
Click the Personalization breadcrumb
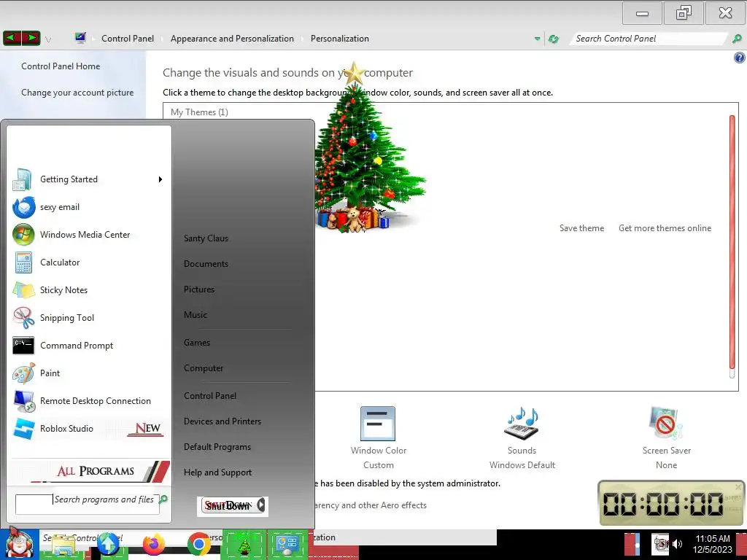coord(340,39)
